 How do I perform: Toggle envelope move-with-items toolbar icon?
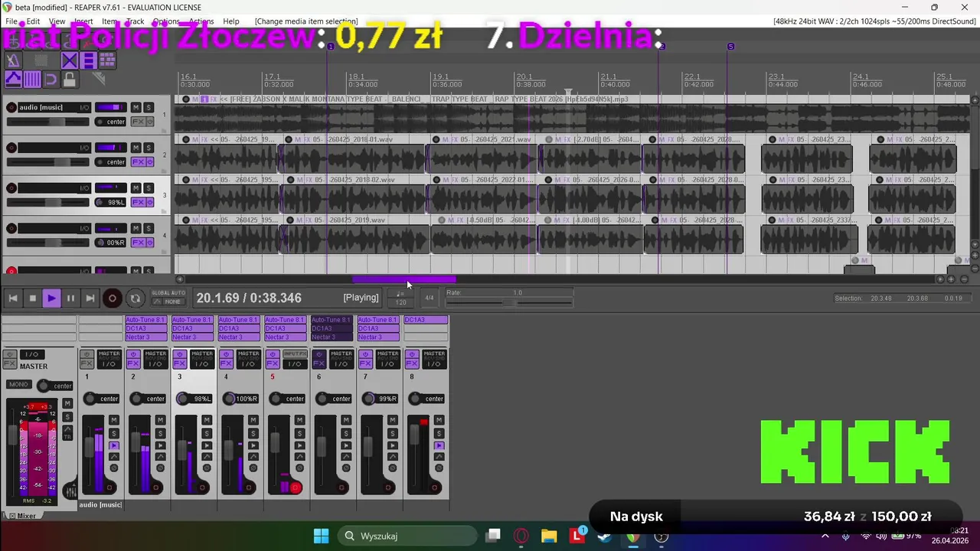(13, 80)
